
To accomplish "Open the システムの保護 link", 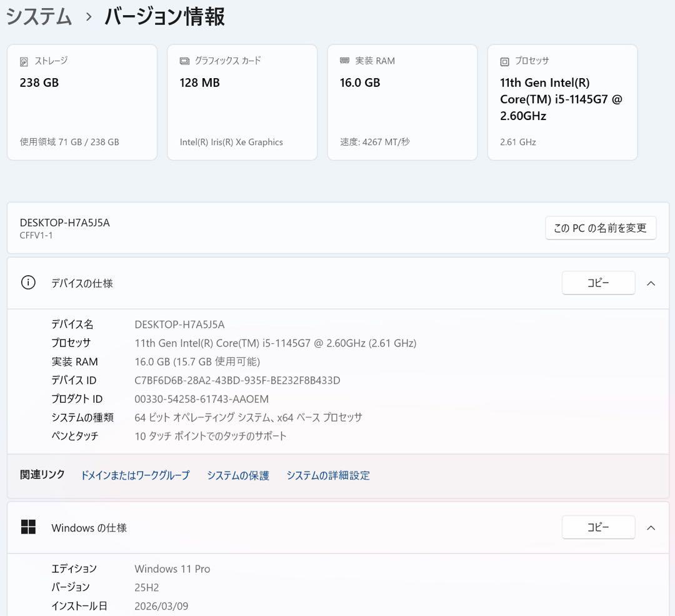I will (237, 475).
